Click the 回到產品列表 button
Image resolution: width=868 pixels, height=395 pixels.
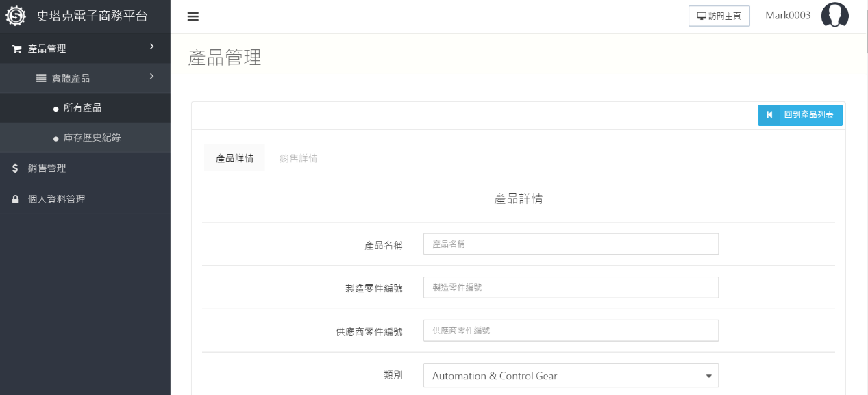[799, 115]
